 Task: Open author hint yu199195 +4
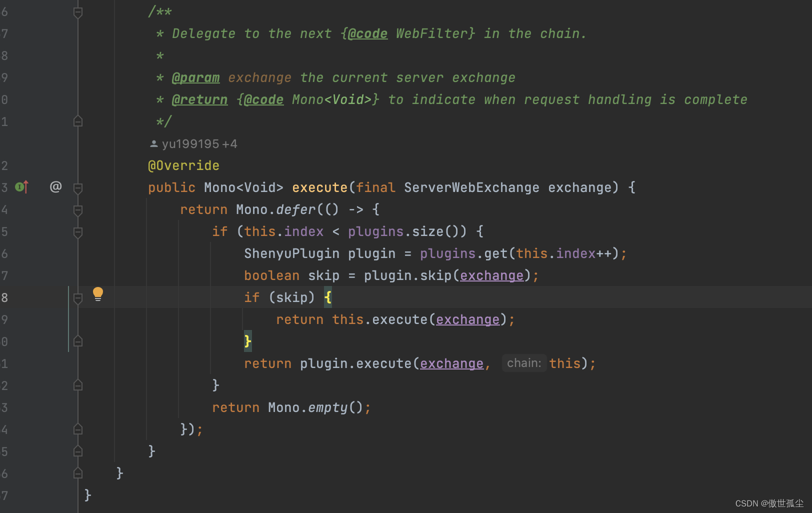[194, 144]
